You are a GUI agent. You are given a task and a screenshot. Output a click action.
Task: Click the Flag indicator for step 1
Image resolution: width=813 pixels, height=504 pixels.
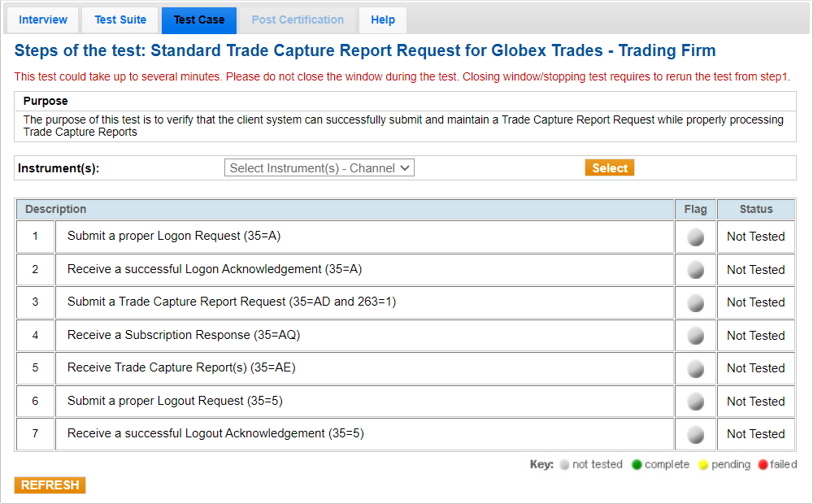696,237
